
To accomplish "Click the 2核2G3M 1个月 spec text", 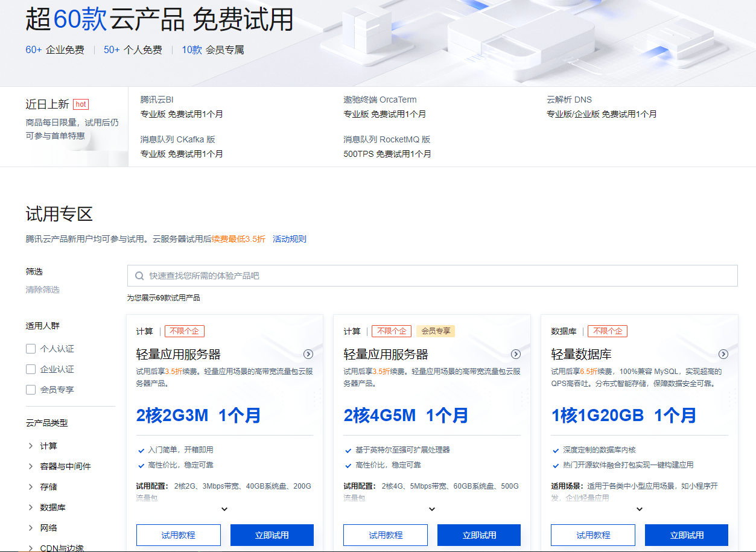I will pyautogui.click(x=199, y=415).
